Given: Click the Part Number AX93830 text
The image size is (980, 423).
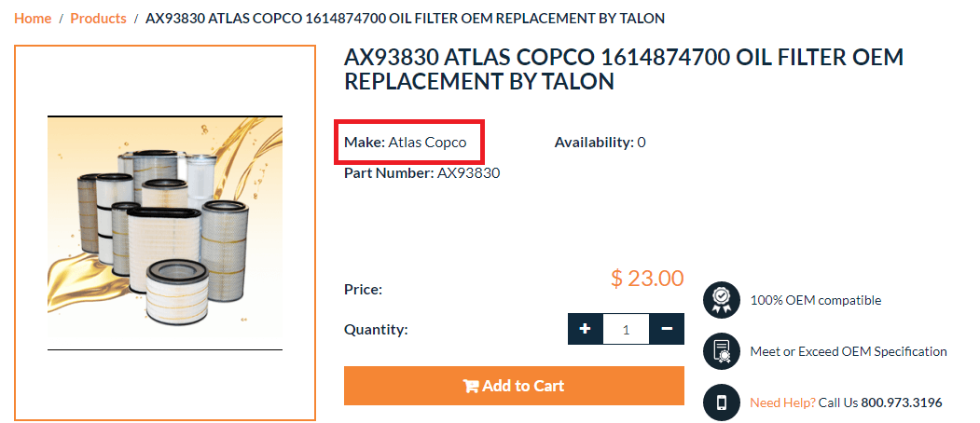Looking at the screenshot, I should coord(421,172).
